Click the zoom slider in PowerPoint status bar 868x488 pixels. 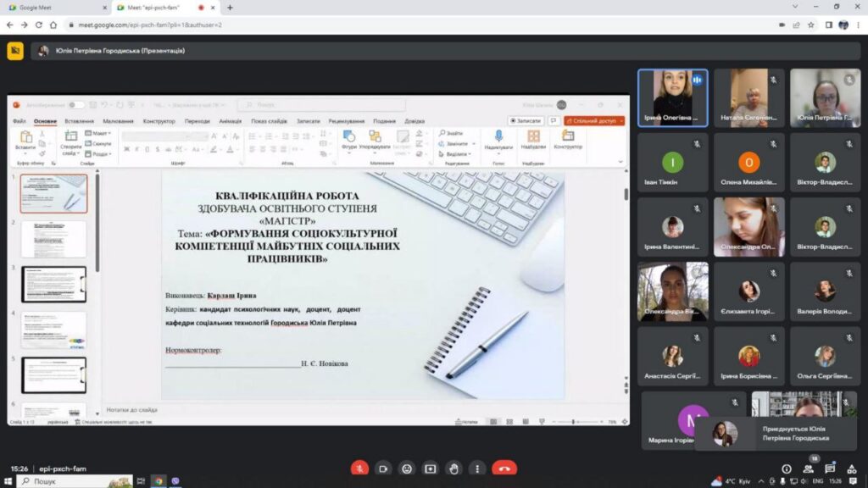coord(574,421)
